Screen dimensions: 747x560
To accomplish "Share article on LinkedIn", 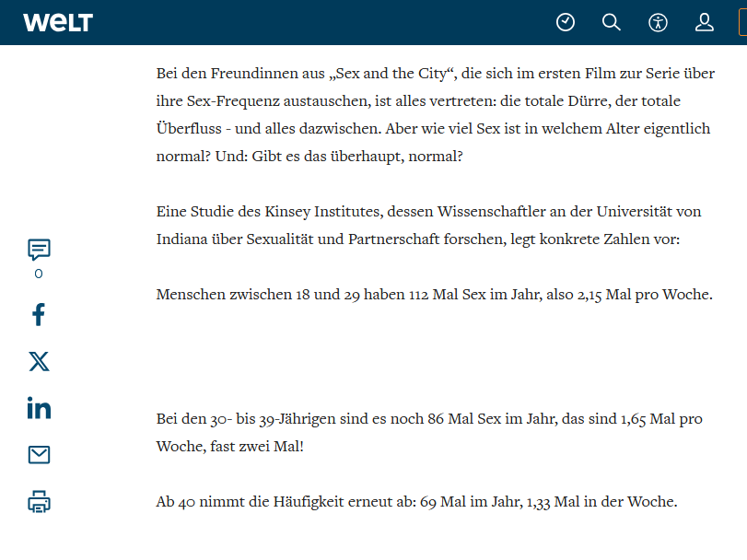I will tap(39, 408).
